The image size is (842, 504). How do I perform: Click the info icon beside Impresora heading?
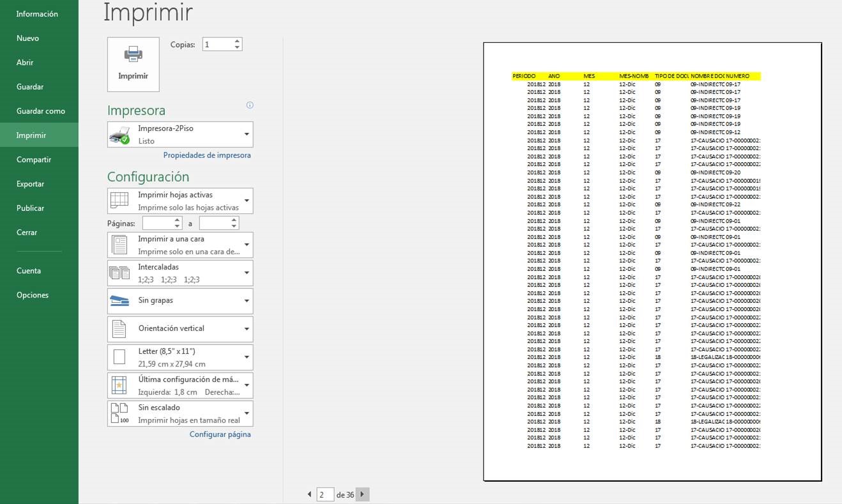(250, 105)
